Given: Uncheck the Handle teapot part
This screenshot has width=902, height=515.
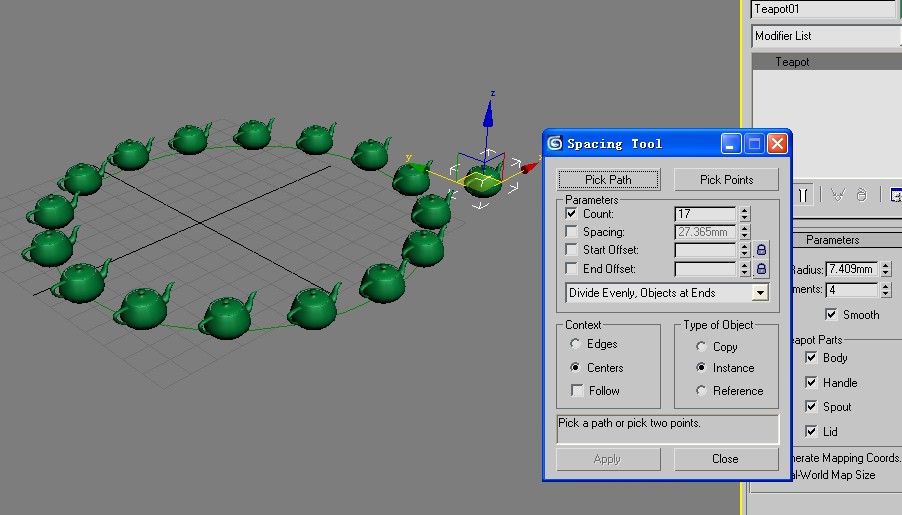Looking at the screenshot, I should point(811,382).
